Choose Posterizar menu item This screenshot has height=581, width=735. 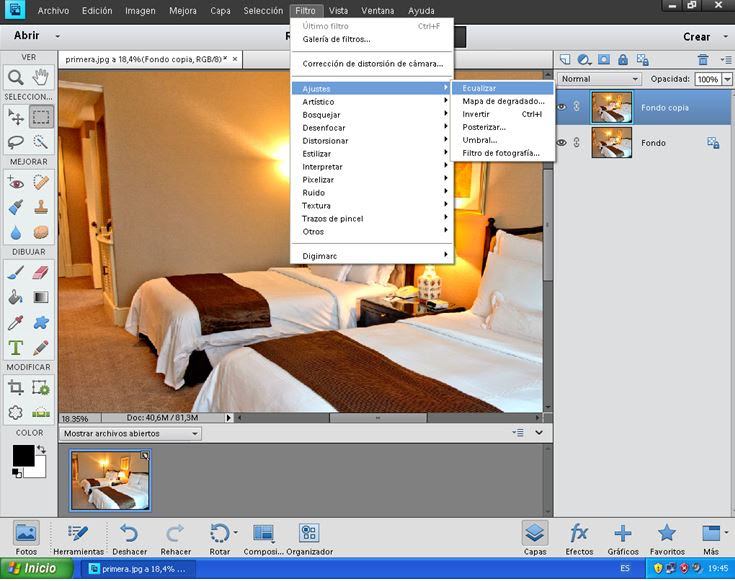coord(502,127)
